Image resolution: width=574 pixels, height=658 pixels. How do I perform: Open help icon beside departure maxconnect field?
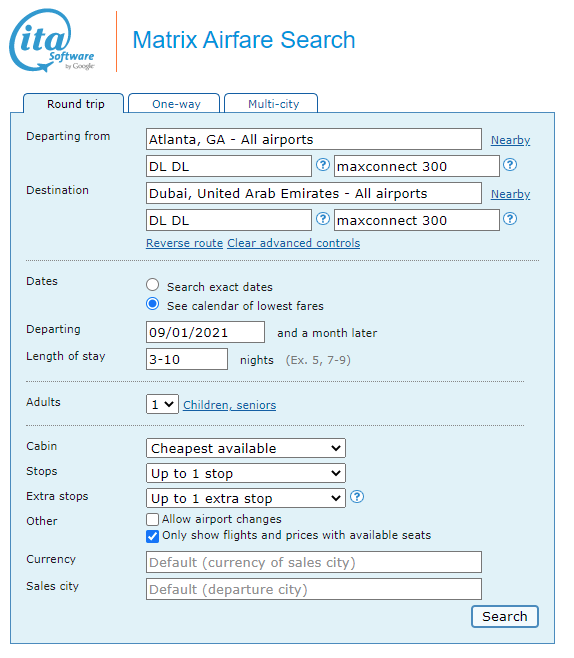coord(510,165)
